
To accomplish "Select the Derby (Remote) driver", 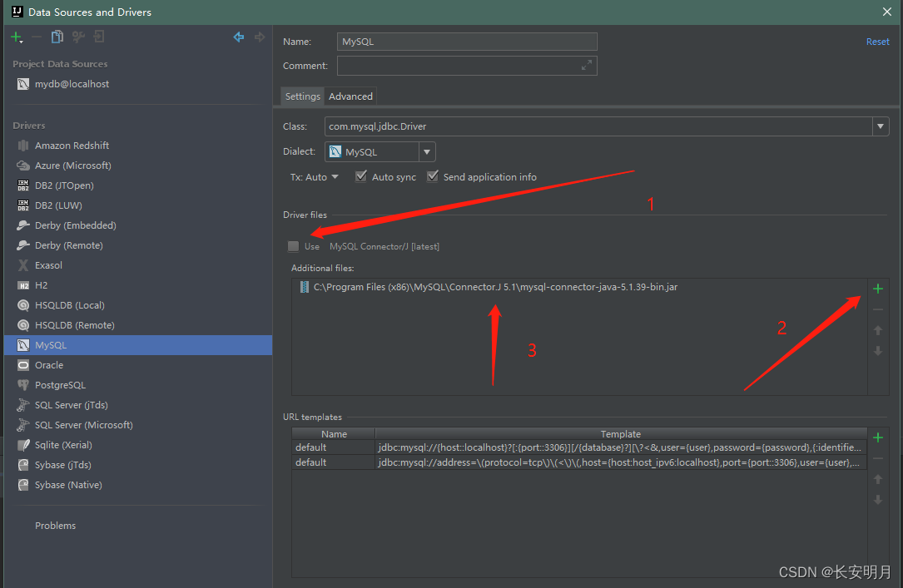I will (x=138, y=245).
